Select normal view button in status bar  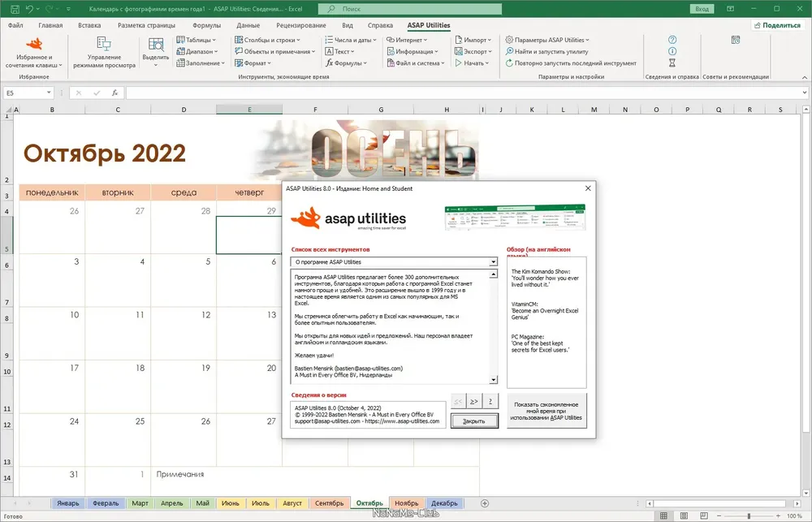(663, 516)
